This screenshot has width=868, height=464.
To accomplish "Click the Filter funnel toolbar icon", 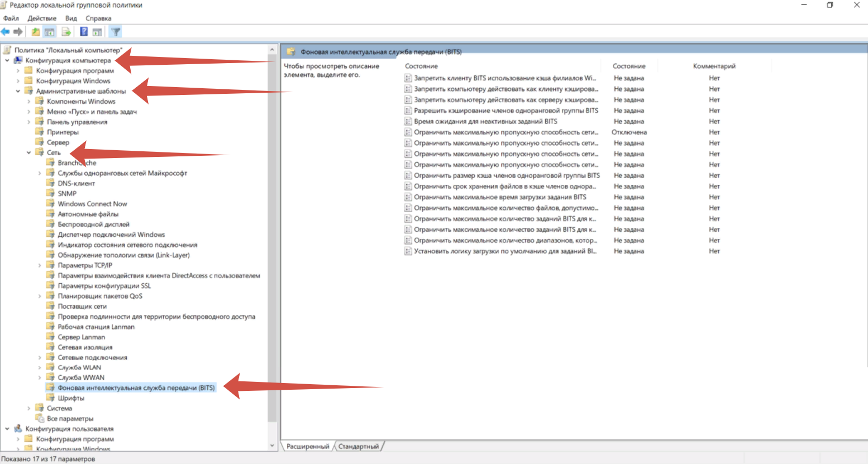I will [x=116, y=32].
